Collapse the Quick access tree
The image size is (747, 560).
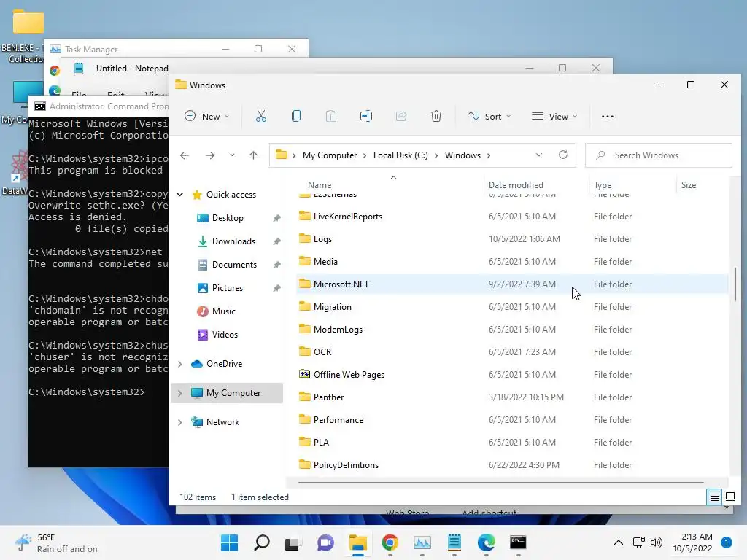coord(180,194)
